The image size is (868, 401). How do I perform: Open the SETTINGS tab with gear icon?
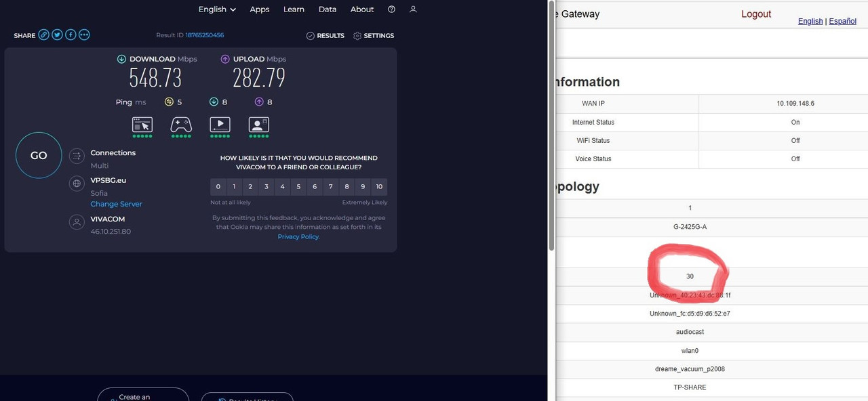(374, 35)
